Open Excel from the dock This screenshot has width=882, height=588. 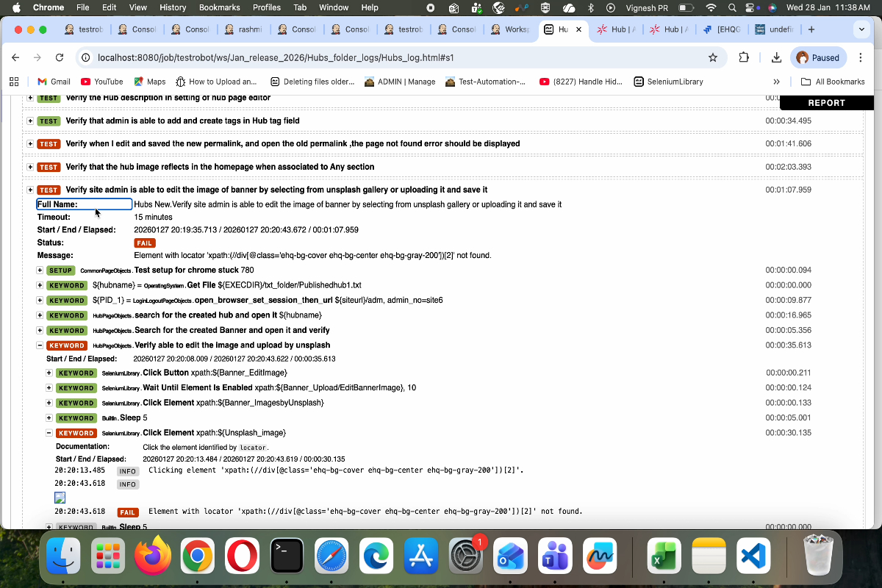coord(664,556)
